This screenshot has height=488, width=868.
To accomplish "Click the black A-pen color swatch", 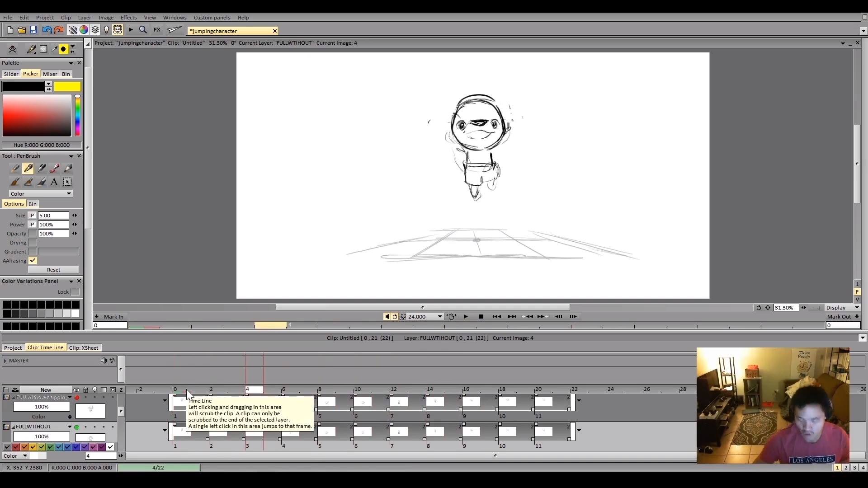I will [23, 86].
